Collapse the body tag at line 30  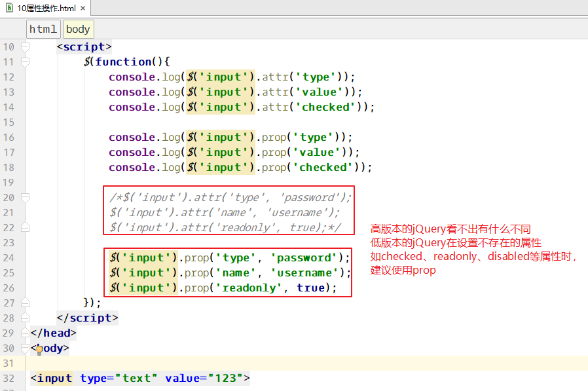(x=25, y=348)
